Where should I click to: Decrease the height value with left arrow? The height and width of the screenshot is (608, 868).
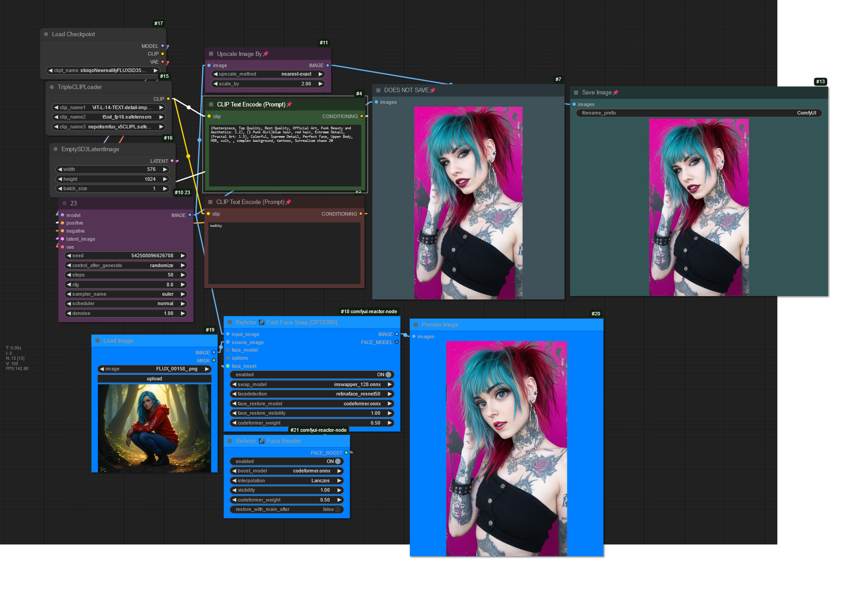click(60, 179)
